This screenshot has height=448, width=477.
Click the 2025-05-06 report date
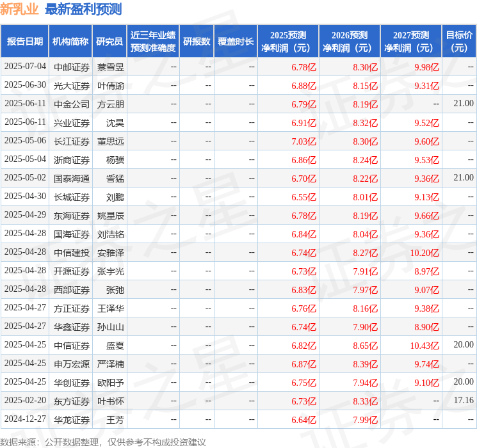25,141
